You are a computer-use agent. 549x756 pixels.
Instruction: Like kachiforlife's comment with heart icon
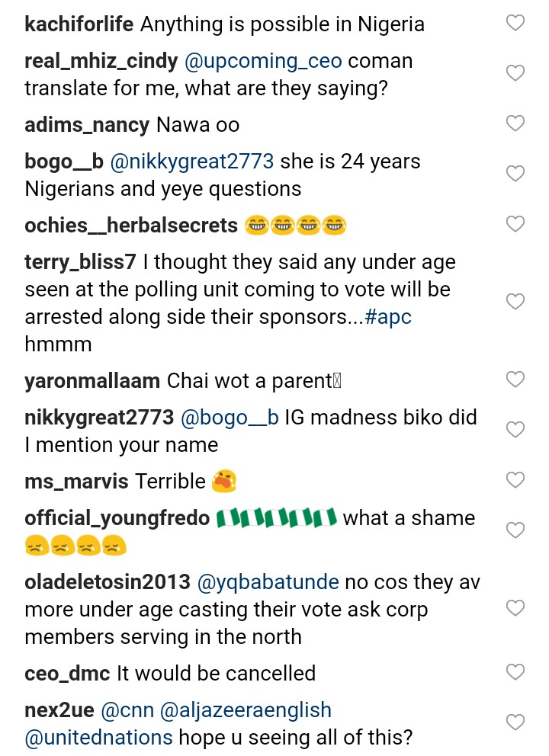[x=515, y=23]
